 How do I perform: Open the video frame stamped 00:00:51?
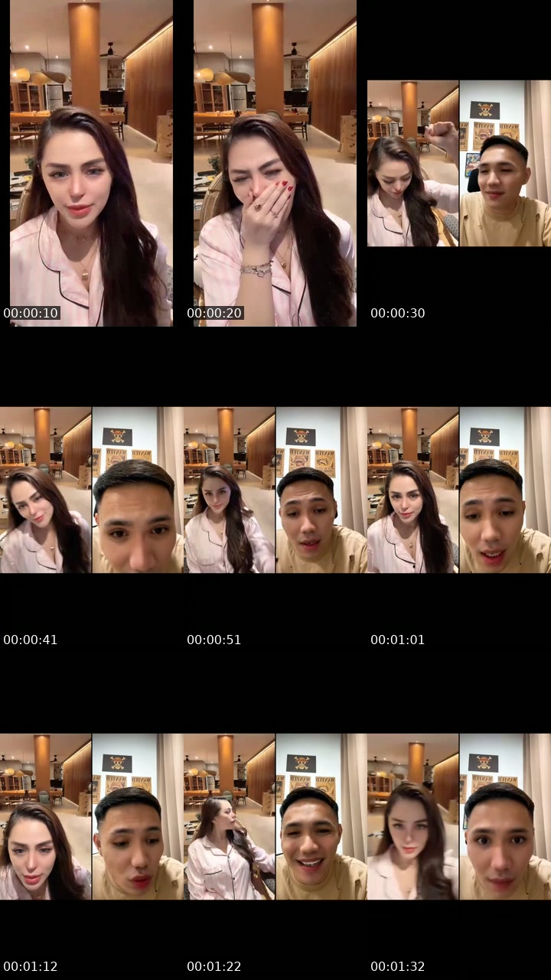pyautogui.click(x=275, y=490)
